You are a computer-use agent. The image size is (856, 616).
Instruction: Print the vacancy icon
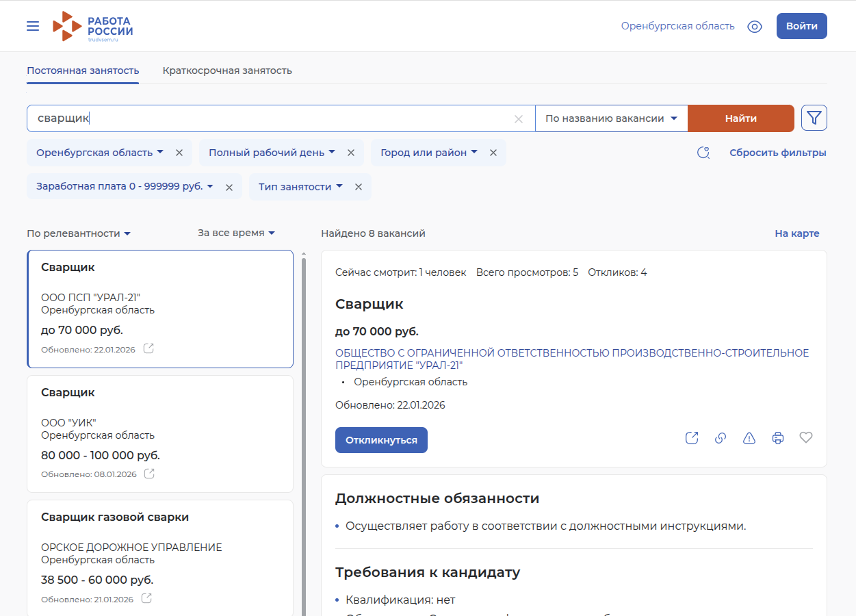778,438
